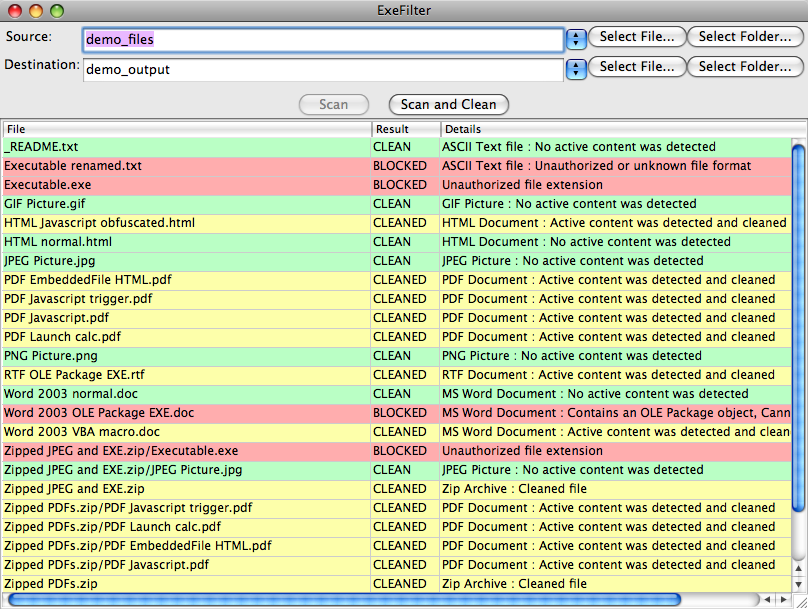Click the horizontal scrollbar thumb of results list
Viewport: 808px width, 609px height.
(x=345, y=600)
